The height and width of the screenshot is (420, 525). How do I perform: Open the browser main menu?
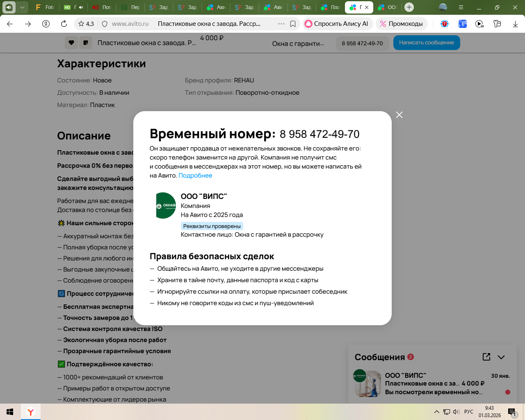[x=461, y=7]
